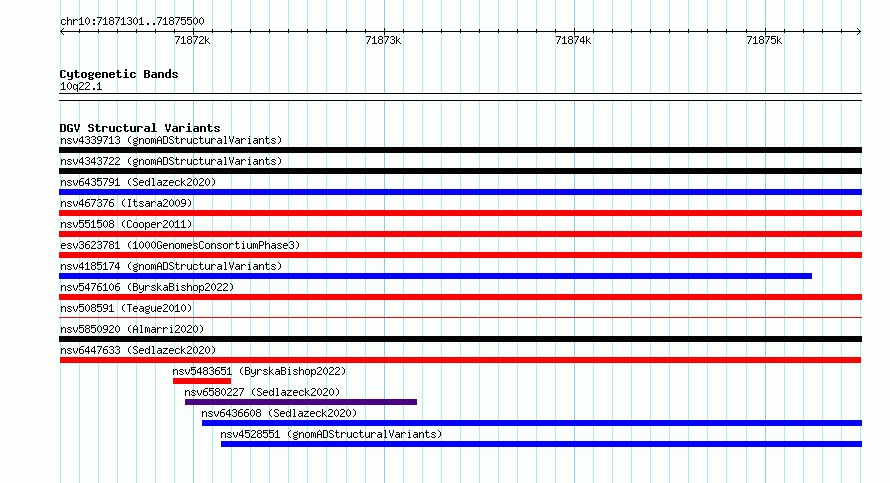Viewport: 890px width, 483px height.
Task: Select the blue bar under nsv4185174
Action: 435,276
